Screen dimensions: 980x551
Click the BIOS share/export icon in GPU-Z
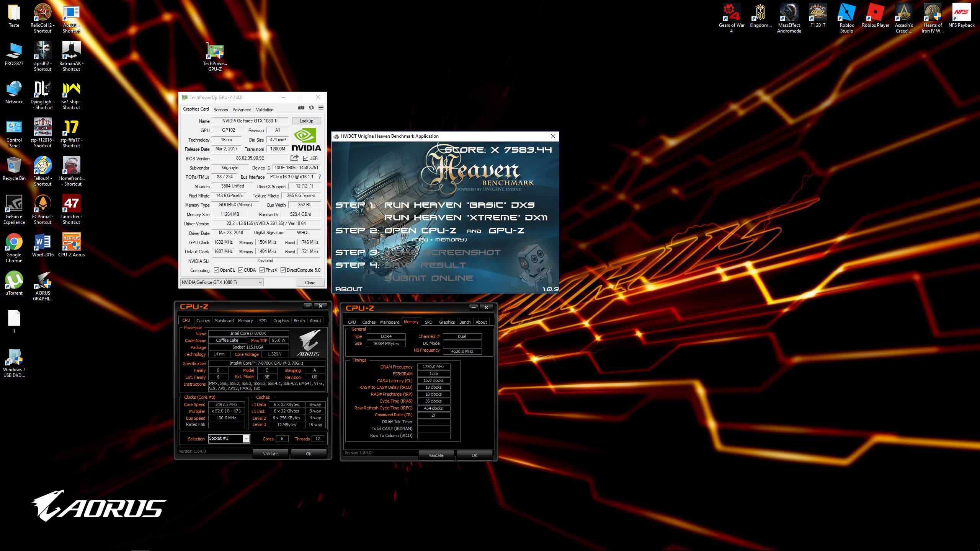coord(294,158)
